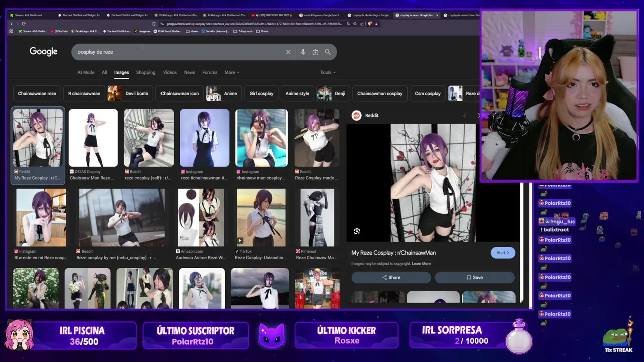Screen dimensions: 644x362
Task: Search by image with the Google Lens icon
Action: (315, 52)
